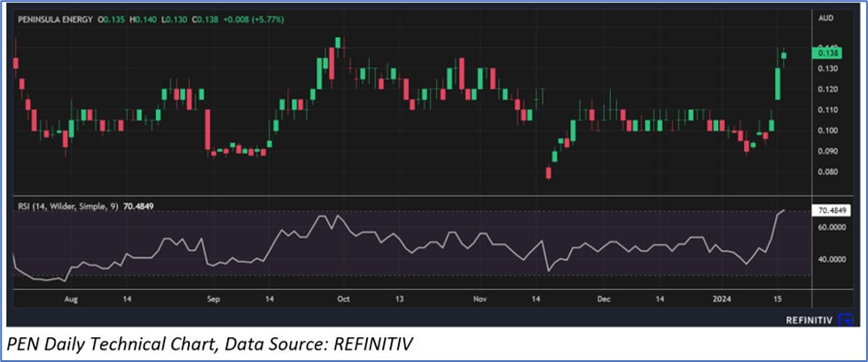This screenshot has width=868, height=362.
Task: Click the AUD currency label
Action: 825,19
